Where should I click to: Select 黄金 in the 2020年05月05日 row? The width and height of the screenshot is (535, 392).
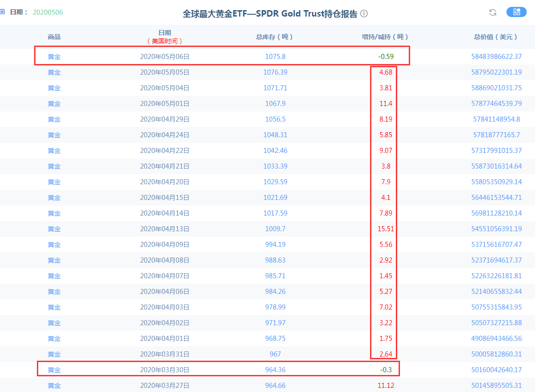point(54,72)
